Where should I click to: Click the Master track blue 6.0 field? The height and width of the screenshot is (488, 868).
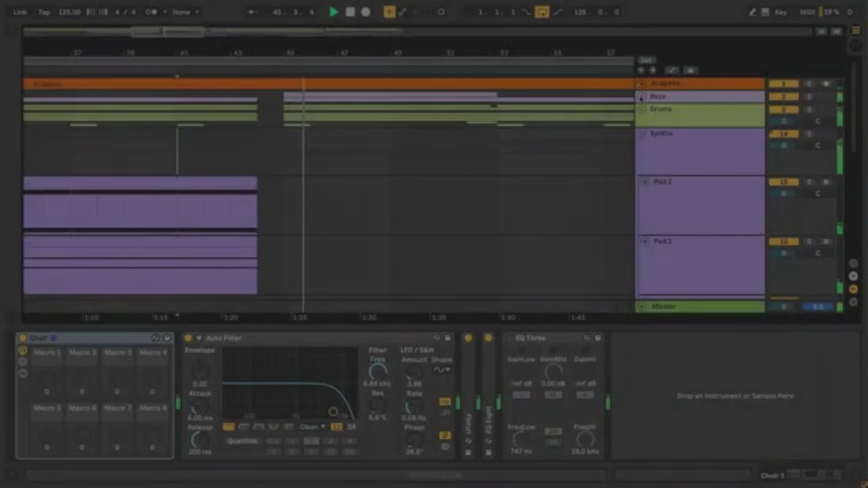tap(818, 307)
